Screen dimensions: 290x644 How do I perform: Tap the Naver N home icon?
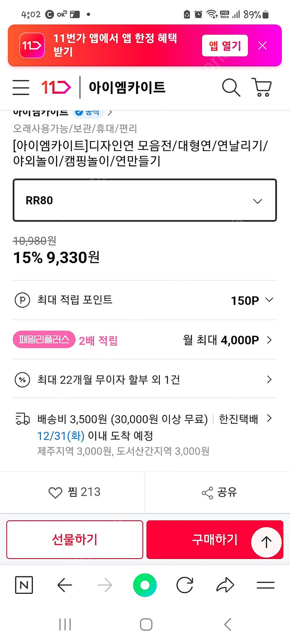tap(24, 585)
